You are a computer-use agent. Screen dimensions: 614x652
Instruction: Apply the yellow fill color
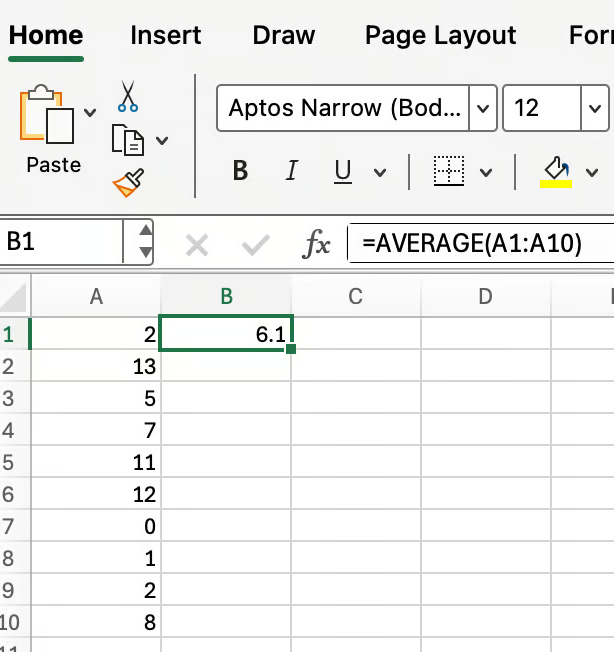tap(555, 171)
